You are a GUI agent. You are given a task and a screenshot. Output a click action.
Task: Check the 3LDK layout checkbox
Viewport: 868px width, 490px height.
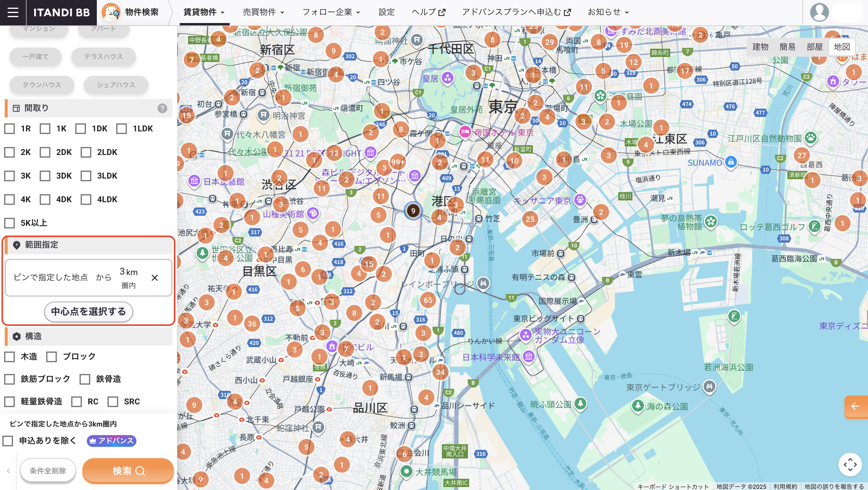[86, 176]
